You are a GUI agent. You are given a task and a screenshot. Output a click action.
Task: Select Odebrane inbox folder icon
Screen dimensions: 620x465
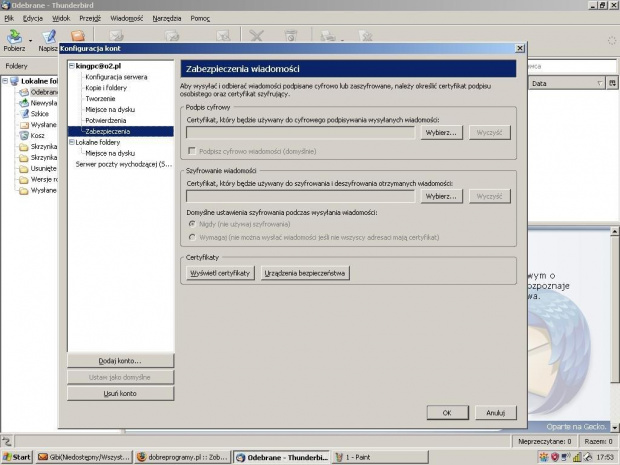click(24, 92)
